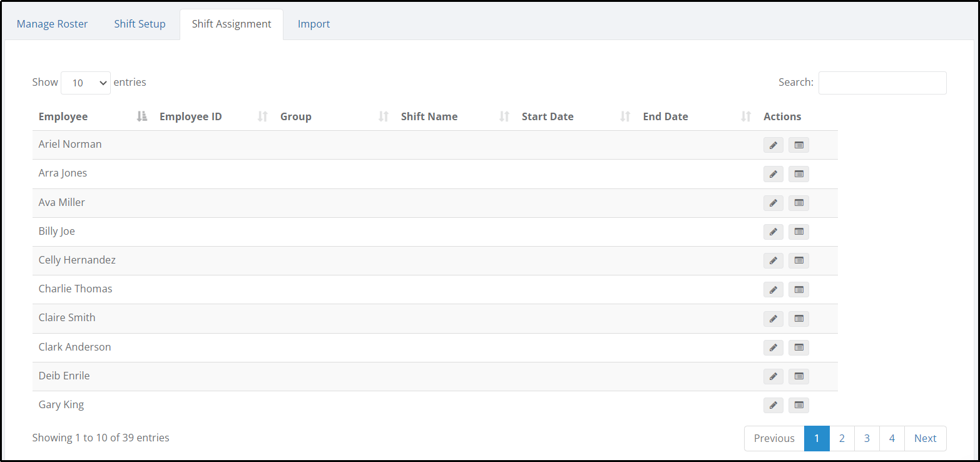
Task: Select the Clark Anderson name cell
Action: click(75, 347)
